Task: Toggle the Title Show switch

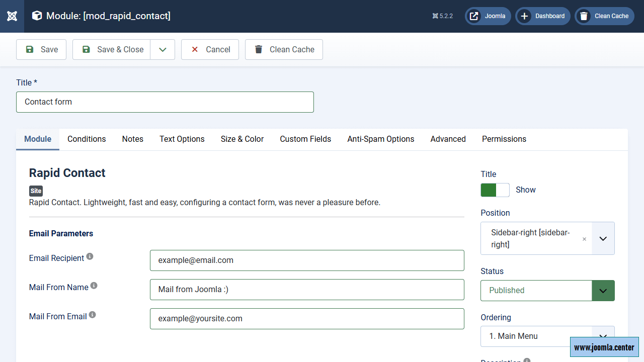Action: pyautogui.click(x=495, y=190)
